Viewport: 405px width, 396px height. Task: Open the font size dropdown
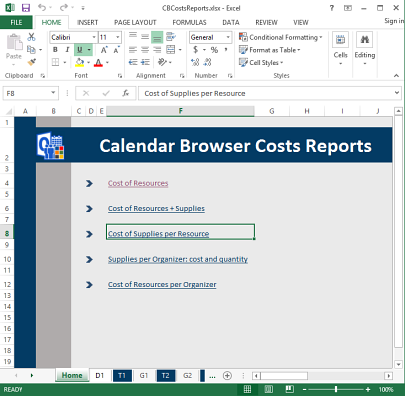click(x=118, y=37)
